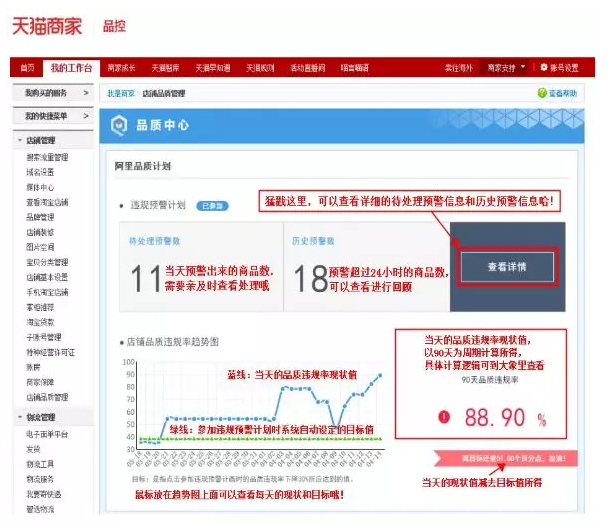The image size is (608, 527).
Task: Collapse the 店铺管理 sidebar section
Action: tap(20, 140)
